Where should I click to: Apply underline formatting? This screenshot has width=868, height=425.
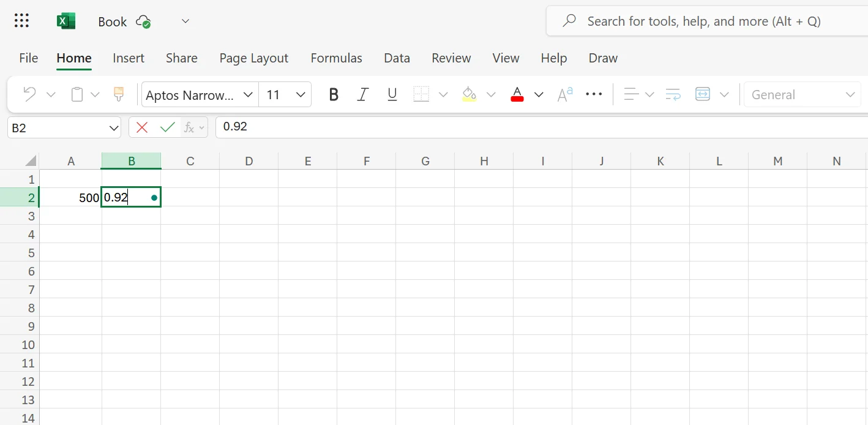[392, 94]
